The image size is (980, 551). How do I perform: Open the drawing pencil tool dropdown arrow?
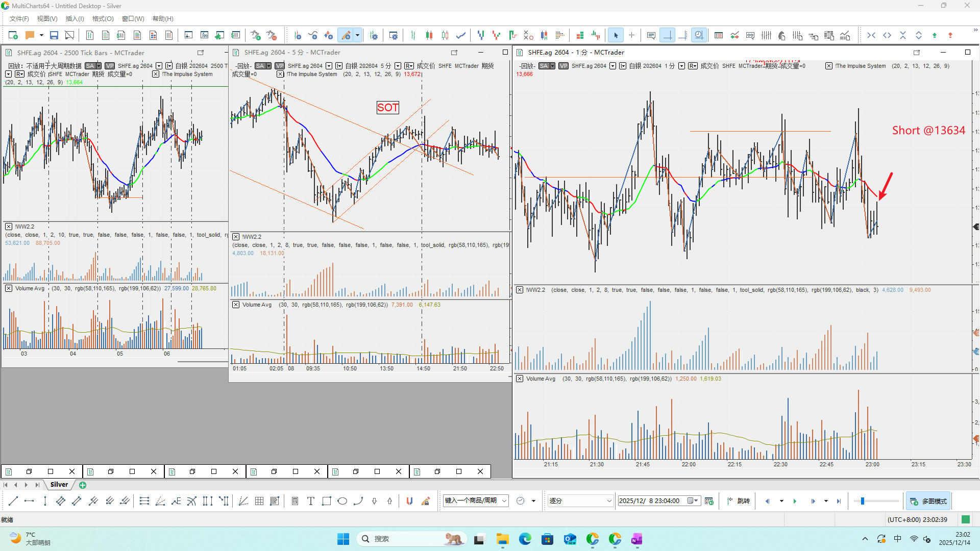coord(357,35)
